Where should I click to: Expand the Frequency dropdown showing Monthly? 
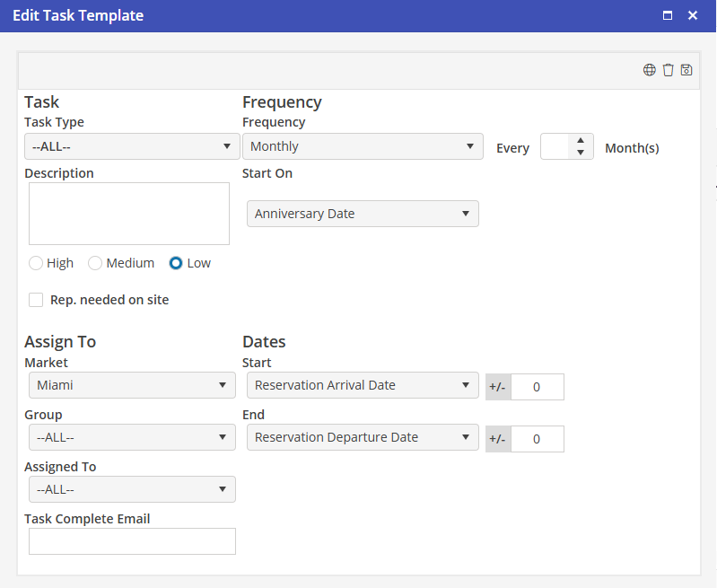pyautogui.click(x=363, y=146)
